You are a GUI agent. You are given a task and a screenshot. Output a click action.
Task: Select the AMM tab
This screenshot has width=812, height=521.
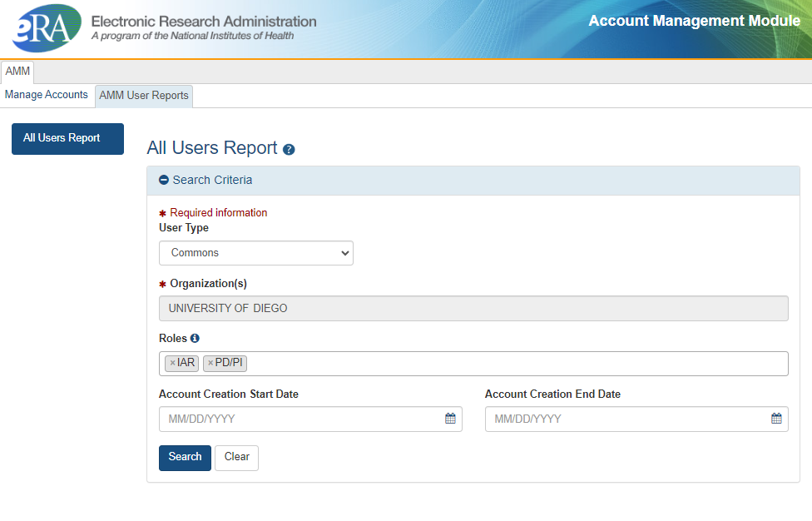click(17, 72)
